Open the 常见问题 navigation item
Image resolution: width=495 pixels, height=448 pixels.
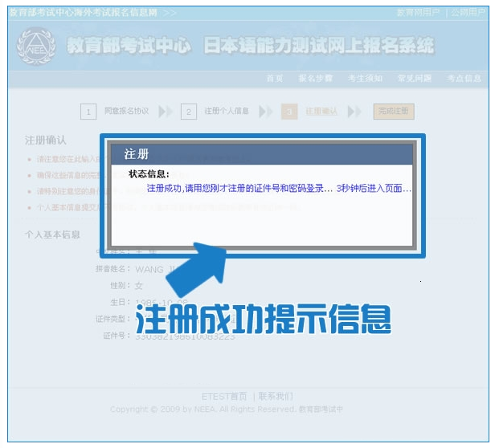[x=415, y=78]
